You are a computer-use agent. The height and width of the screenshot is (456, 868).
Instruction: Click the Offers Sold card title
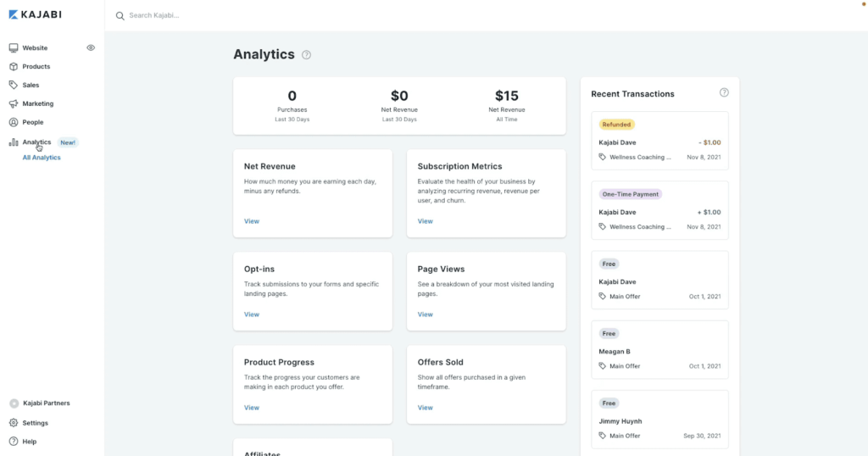440,363
